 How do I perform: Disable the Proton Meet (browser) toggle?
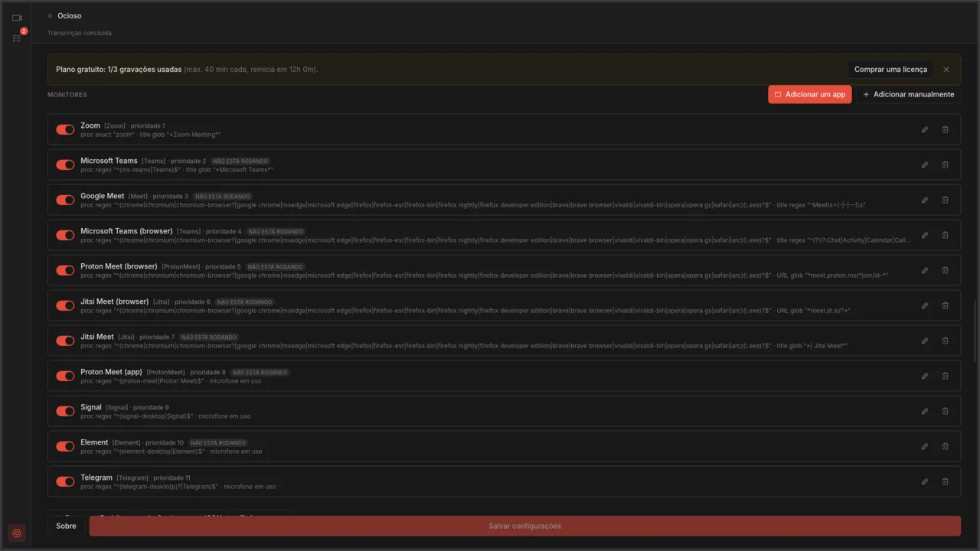click(65, 270)
